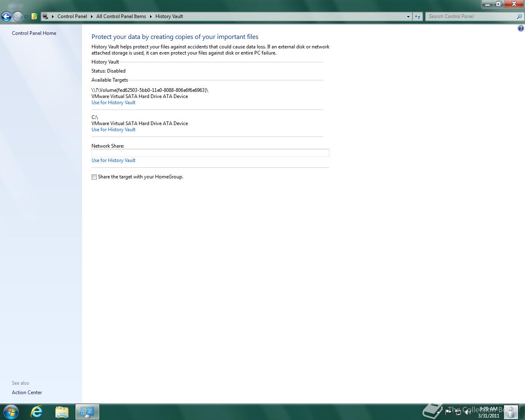This screenshot has height=420, width=525.
Task: Open the recent pages dropdown arrow
Action: tap(26, 17)
